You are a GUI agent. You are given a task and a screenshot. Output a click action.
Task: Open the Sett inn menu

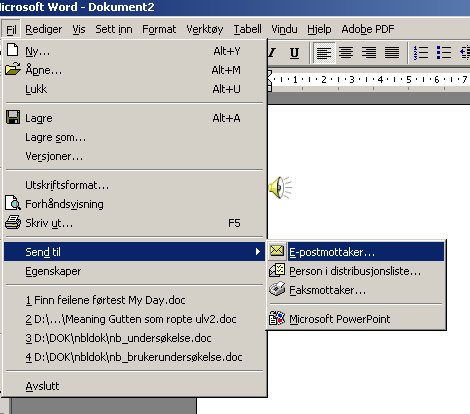pos(114,29)
